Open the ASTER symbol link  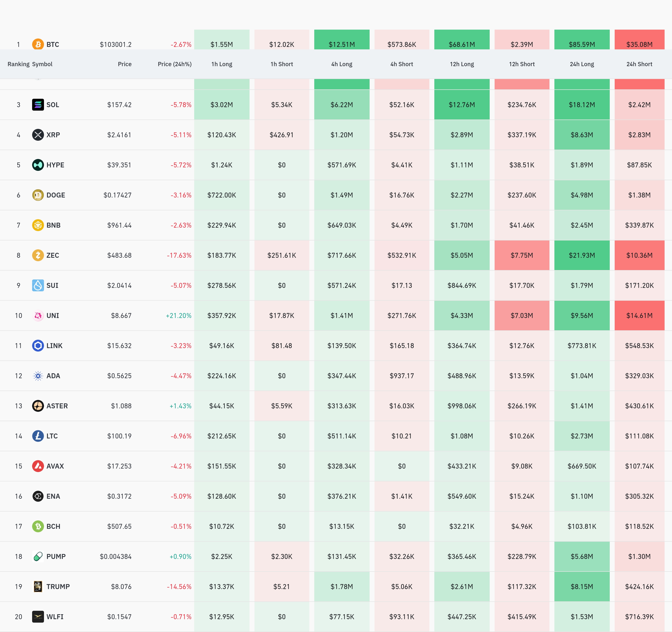[x=57, y=406]
